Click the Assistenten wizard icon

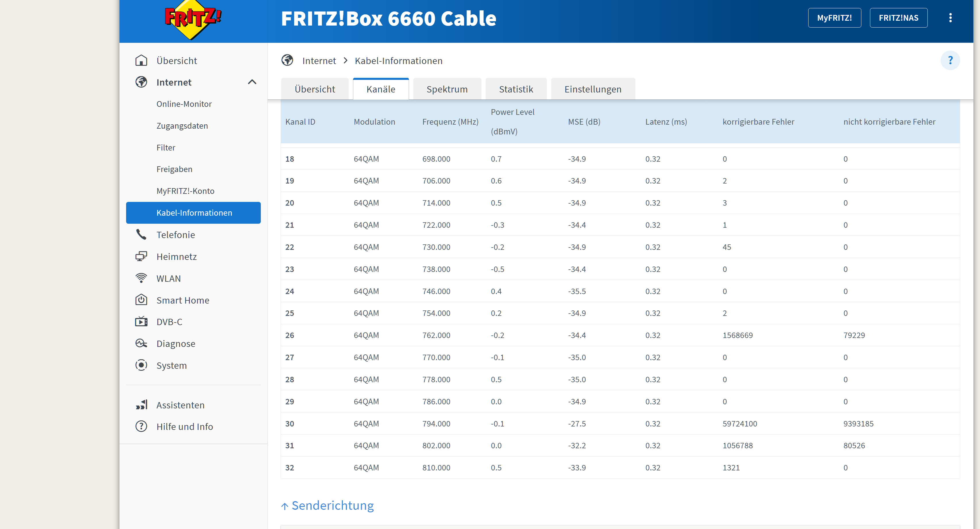pos(141,405)
